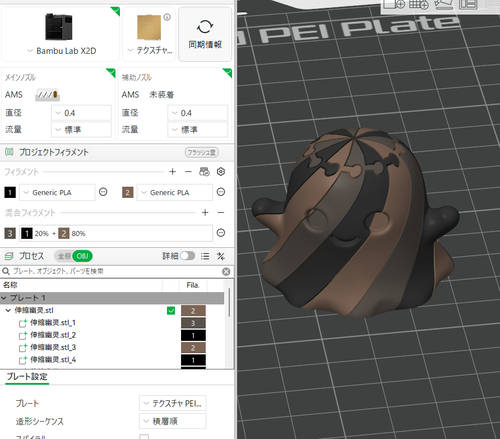This screenshot has width=500, height=439.
Task: Open the プレート テクスチャ PEI dropdown in plate settings
Action: [x=173, y=403]
